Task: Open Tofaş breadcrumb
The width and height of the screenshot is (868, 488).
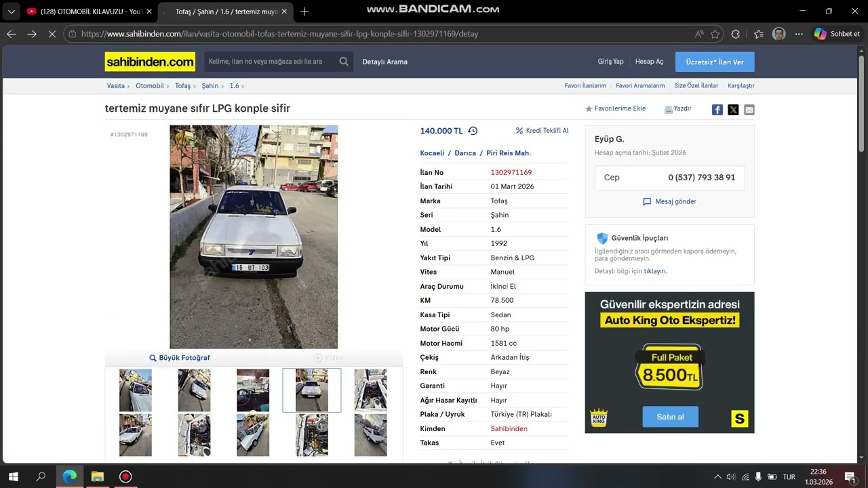Action: (182, 86)
